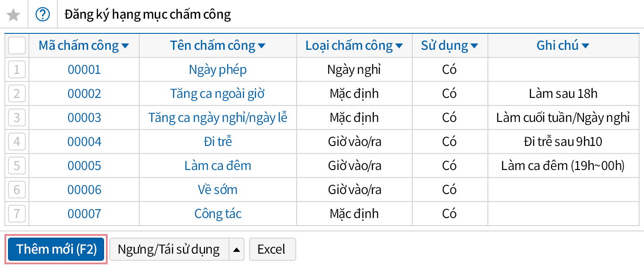Open the help question mark icon
The height and width of the screenshot is (267, 644).
coord(42,15)
